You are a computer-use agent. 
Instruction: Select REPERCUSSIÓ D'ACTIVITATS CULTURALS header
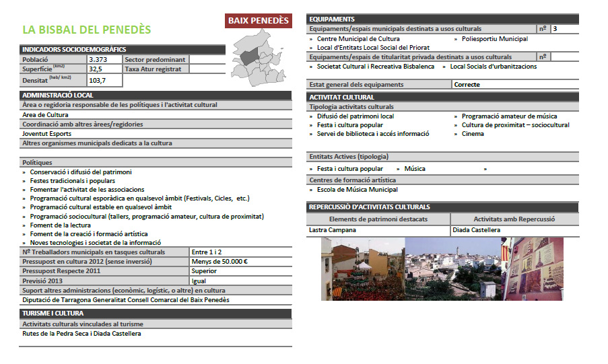[x=442, y=207]
